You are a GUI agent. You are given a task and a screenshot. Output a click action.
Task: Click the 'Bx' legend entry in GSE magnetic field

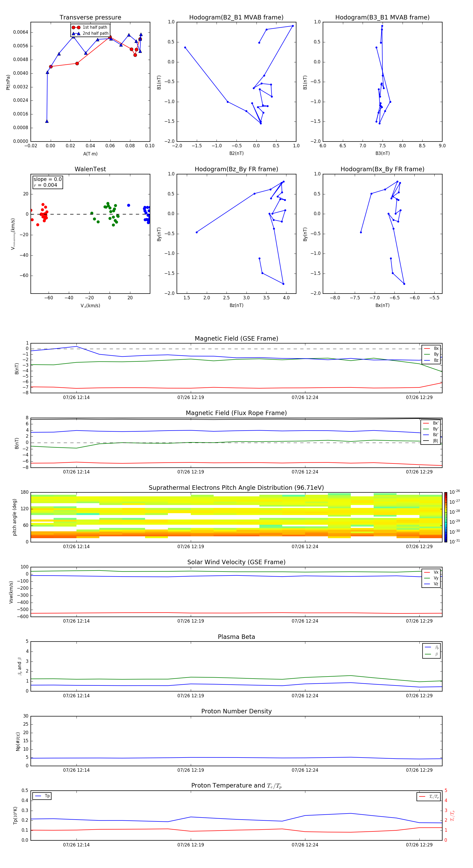coord(431,349)
